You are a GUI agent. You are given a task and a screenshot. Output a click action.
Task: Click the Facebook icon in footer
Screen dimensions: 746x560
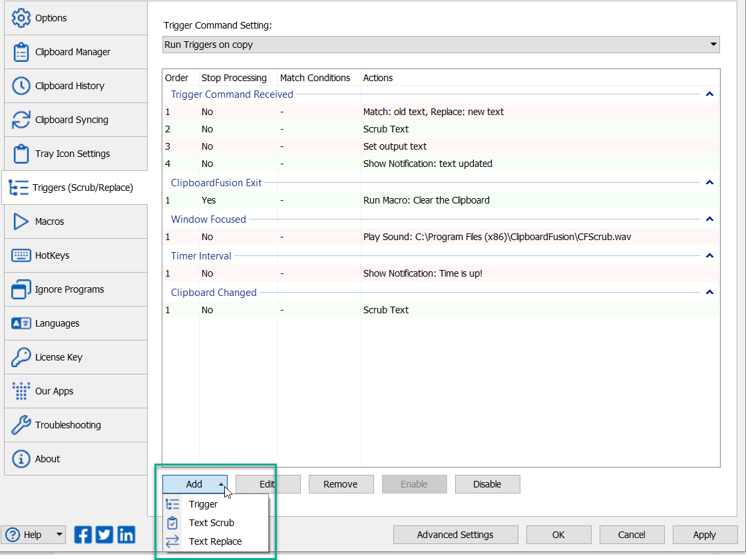[83, 534]
